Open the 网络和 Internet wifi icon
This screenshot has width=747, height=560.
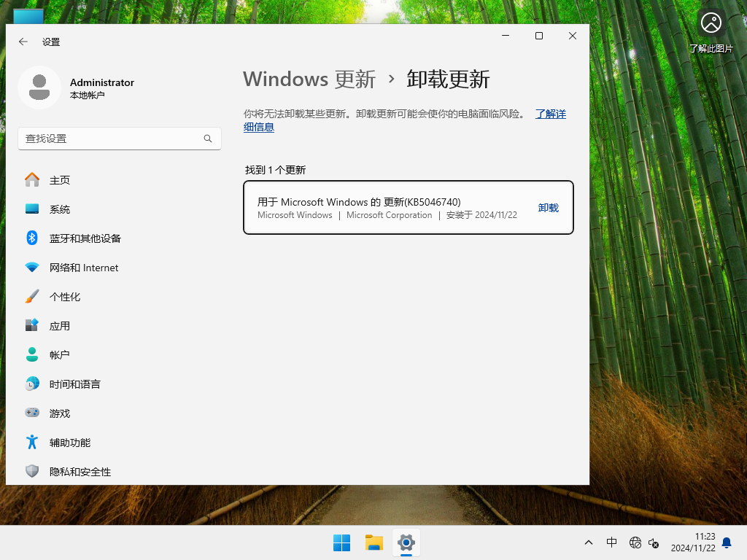click(32, 268)
